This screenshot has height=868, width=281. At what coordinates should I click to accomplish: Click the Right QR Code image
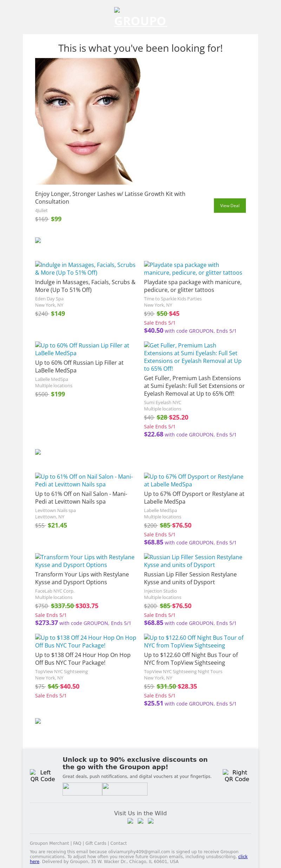pos(237,776)
